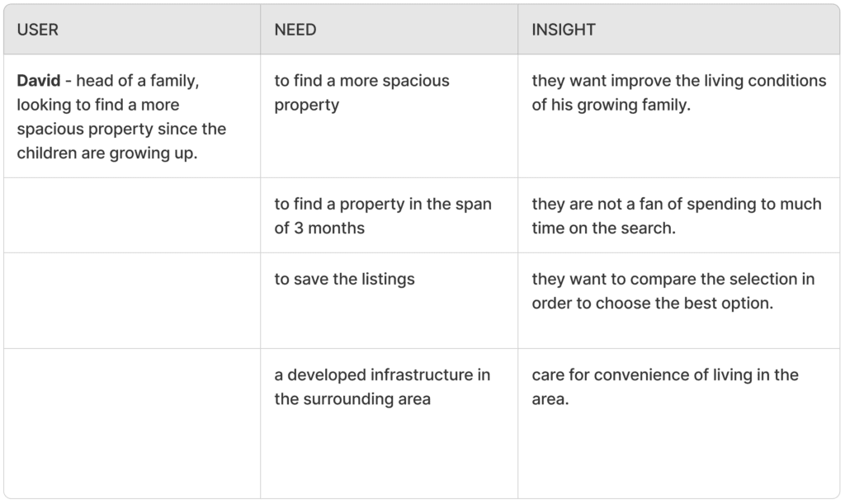Screen dimensions: 845x504
Task: Click the "care for convenience of living" insight
Action: point(664,387)
